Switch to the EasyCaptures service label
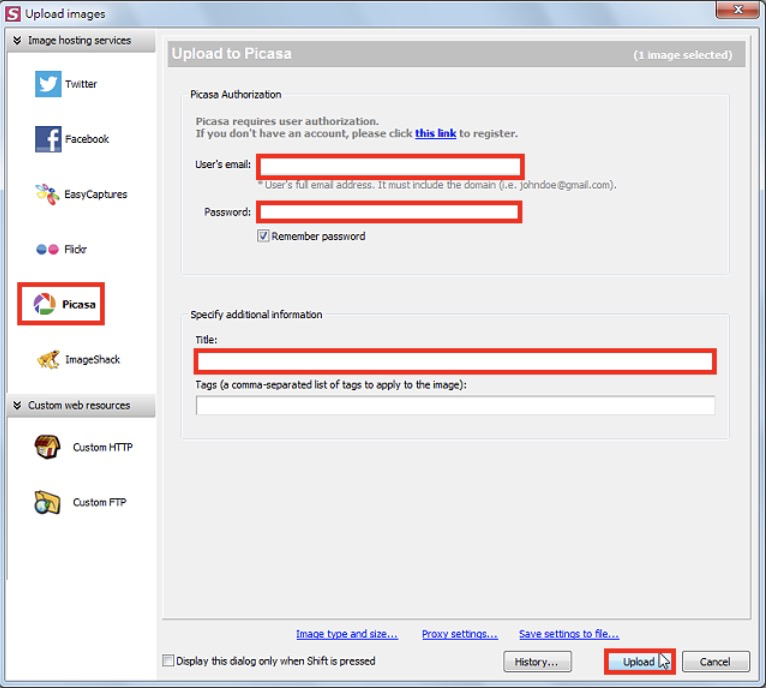 [96, 194]
